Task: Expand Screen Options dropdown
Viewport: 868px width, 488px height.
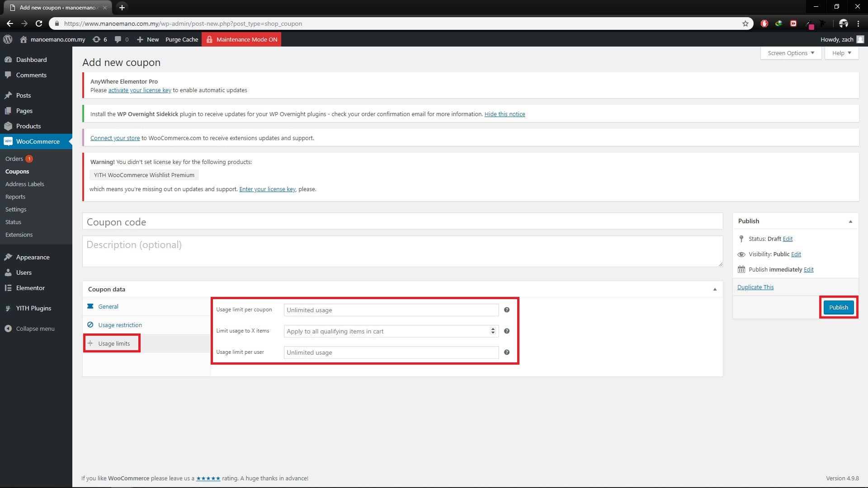Action: (x=791, y=53)
